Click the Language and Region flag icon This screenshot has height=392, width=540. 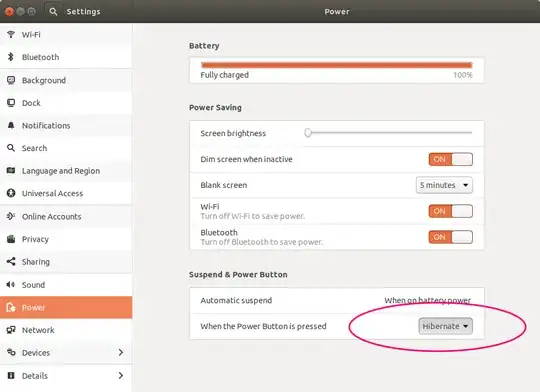tap(11, 170)
